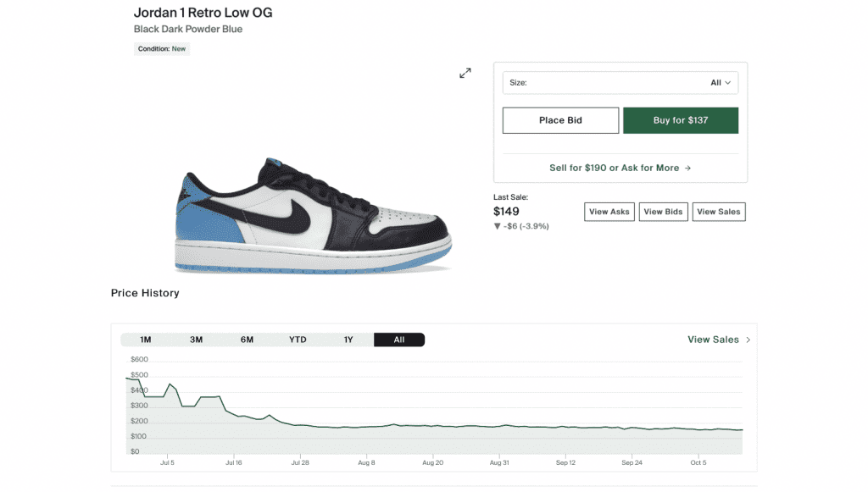The width and height of the screenshot is (868, 492).
Task: Click the Black Dark Powder Blue subtitle
Action: tap(187, 30)
